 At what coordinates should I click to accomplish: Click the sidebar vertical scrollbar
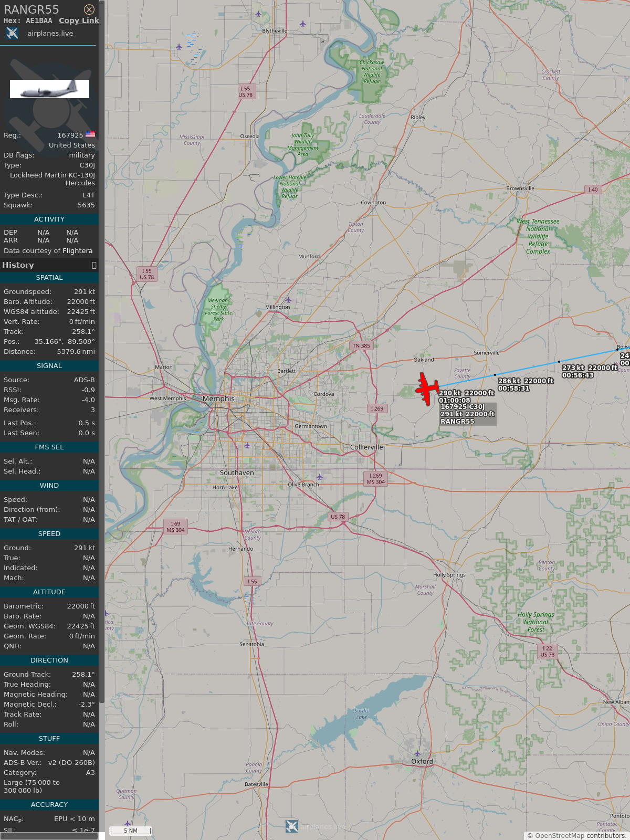[x=102, y=352]
